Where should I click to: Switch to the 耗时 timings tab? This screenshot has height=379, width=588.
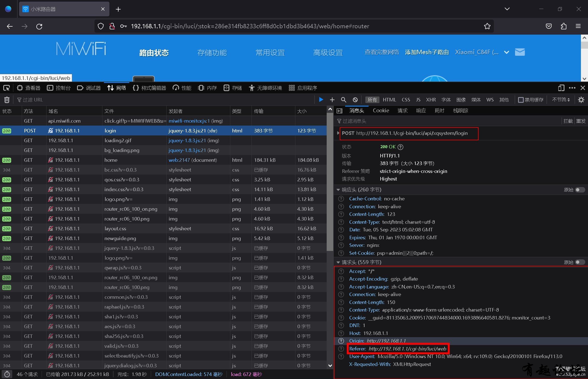[x=439, y=111]
